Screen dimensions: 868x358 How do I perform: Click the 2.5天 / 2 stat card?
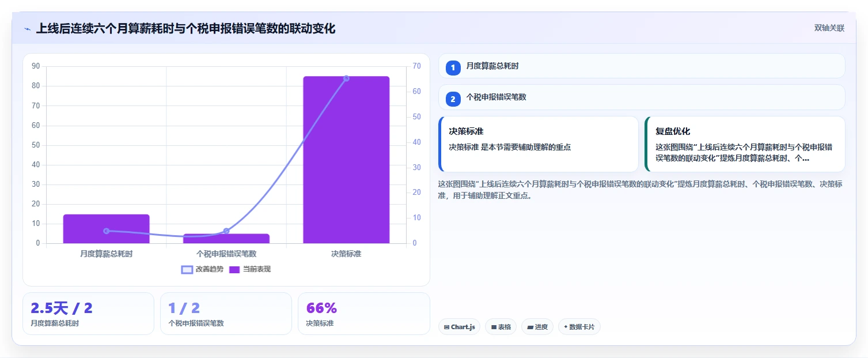click(88, 314)
